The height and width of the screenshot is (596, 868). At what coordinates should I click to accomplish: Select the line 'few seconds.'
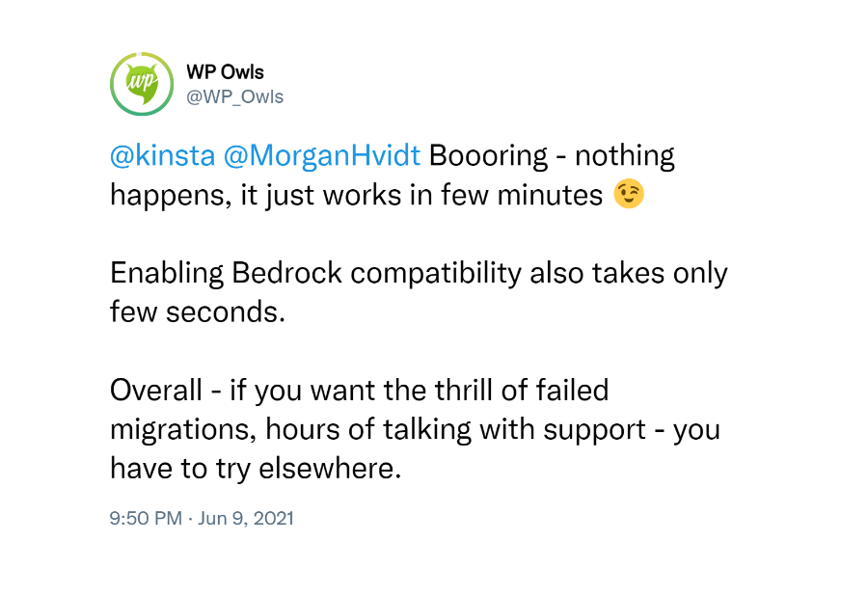[x=198, y=312]
